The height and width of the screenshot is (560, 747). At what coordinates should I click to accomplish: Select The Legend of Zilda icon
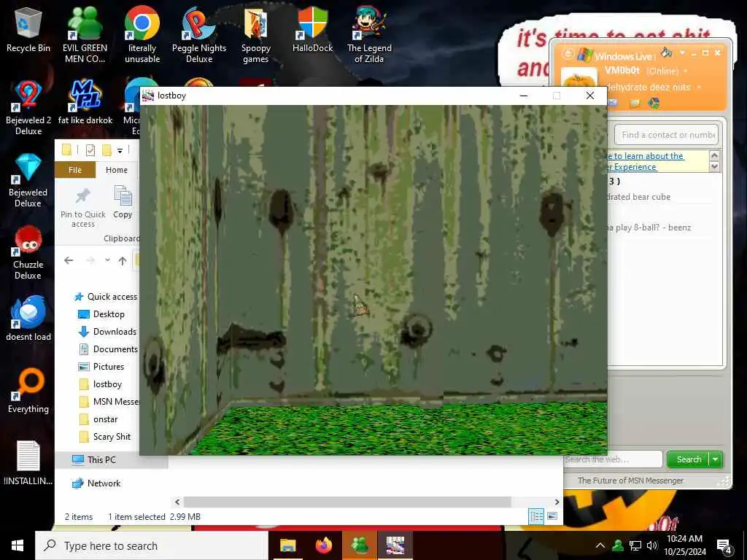(x=369, y=34)
